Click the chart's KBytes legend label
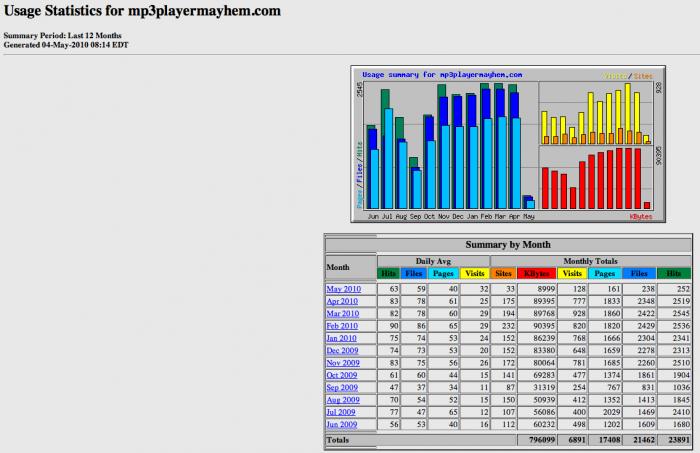Screen dimensions: 700x453 point(641,216)
